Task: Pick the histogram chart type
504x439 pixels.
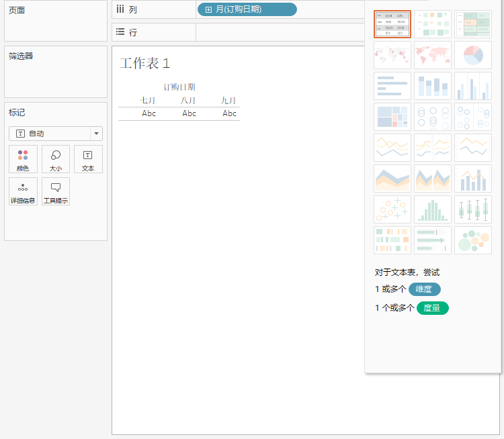Action: [x=433, y=209]
